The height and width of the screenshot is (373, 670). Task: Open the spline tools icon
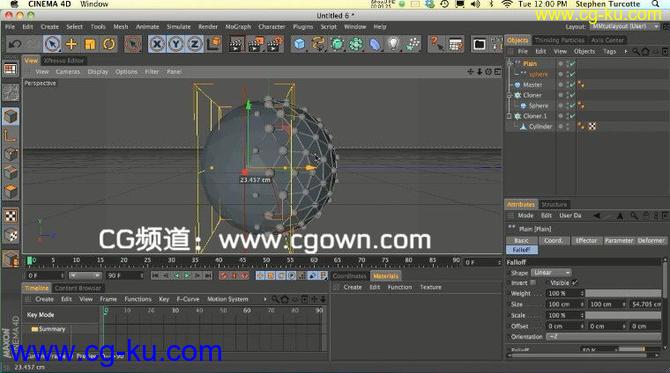click(318, 44)
